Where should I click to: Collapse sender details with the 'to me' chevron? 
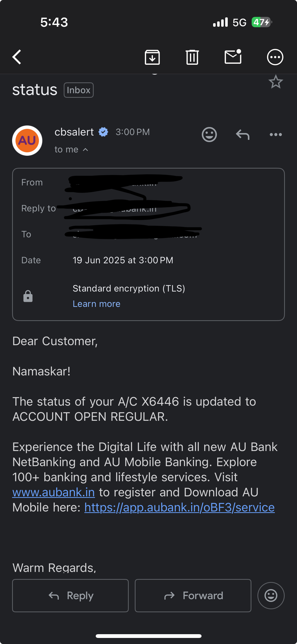pos(85,150)
